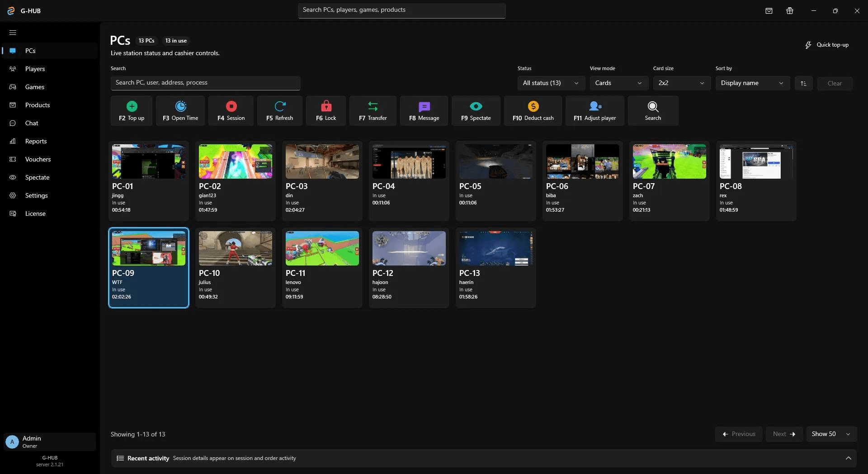Open Reports from the sidebar

tap(50, 141)
